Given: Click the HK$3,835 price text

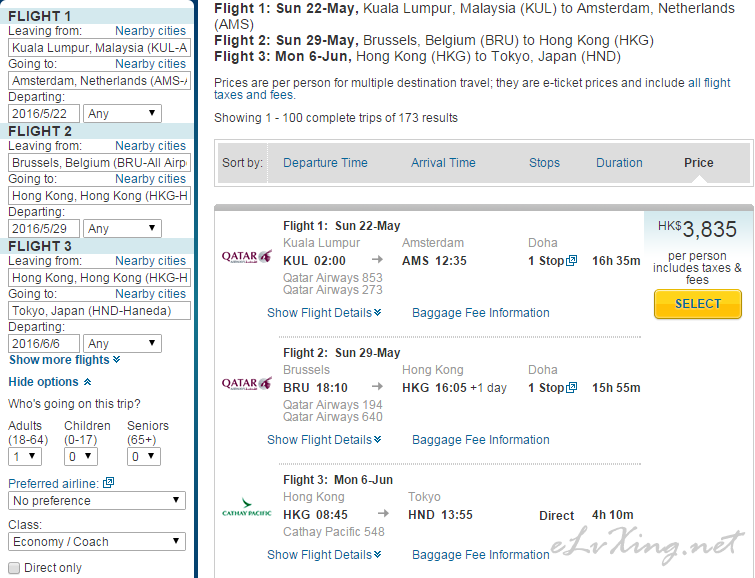Looking at the screenshot, I should 697,229.
